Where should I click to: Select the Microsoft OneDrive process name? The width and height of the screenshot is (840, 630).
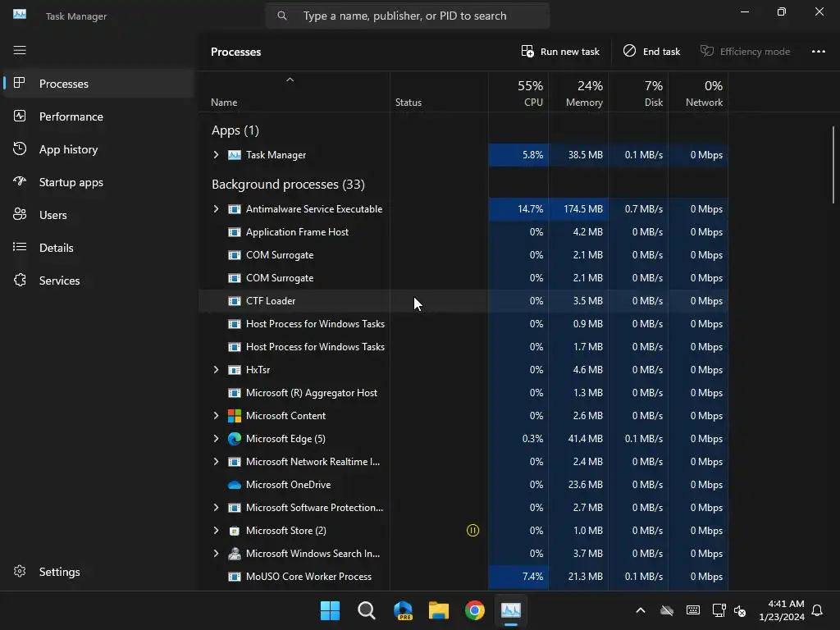pos(288,485)
